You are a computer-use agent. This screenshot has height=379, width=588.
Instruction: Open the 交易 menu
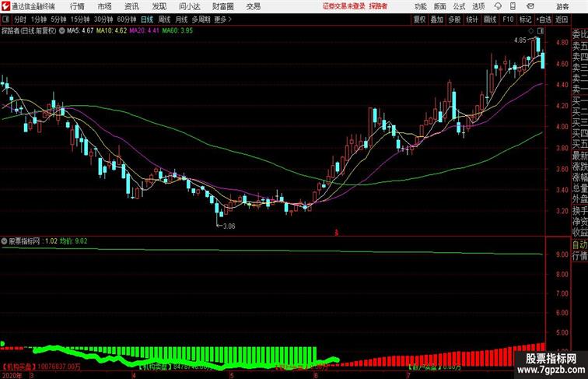point(253,6)
